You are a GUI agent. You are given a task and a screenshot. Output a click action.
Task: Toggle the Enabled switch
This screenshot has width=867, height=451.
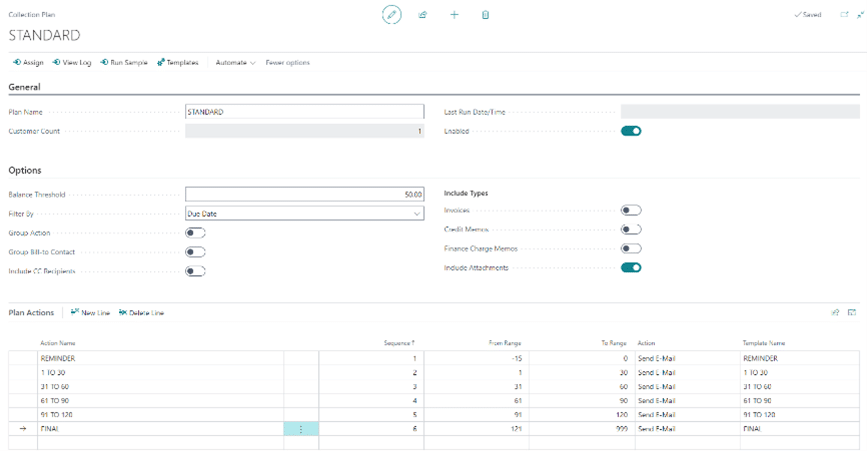pos(631,131)
